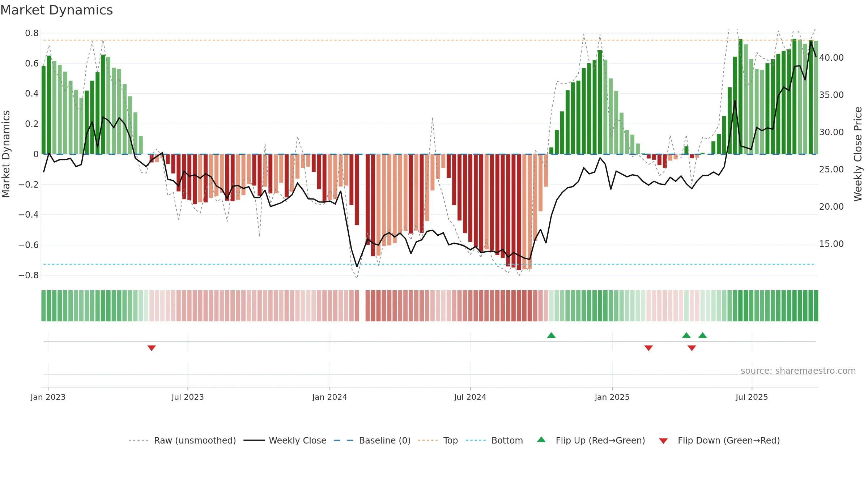Click the Market Dynamics y-axis title
This screenshot has width=868, height=488.
tap(6, 154)
